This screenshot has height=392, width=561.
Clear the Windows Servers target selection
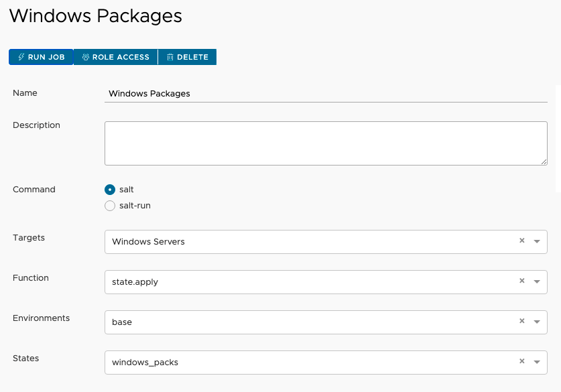[x=521, y=241]
